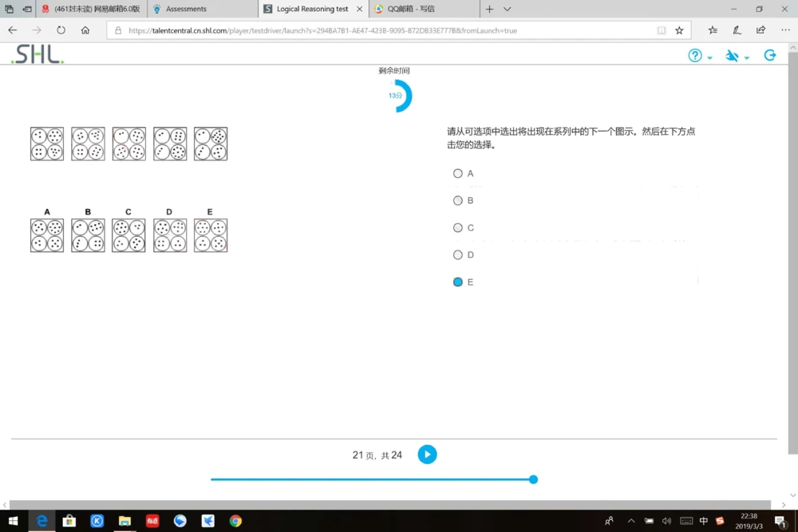Click the hide-content eye-slash icon
The image size is (798, 532).
pyautogui.click(x=732, y=56)
